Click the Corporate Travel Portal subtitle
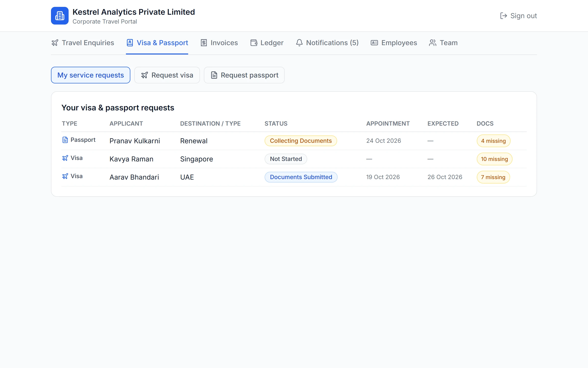 (105, 22)
